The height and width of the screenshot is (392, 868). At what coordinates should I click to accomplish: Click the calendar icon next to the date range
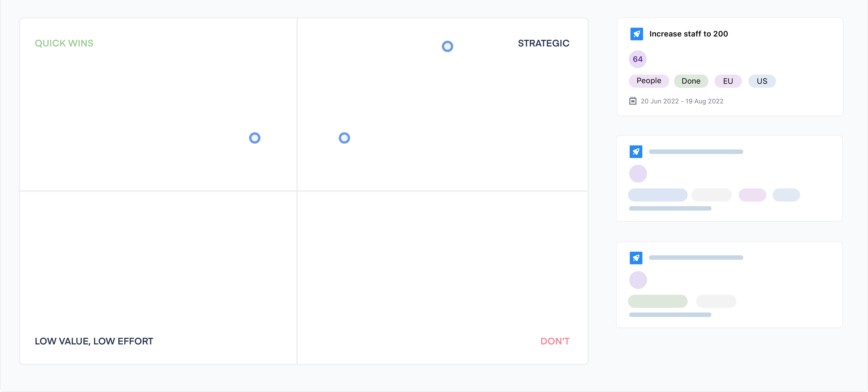pyautogui.click(x=633, y=101)
